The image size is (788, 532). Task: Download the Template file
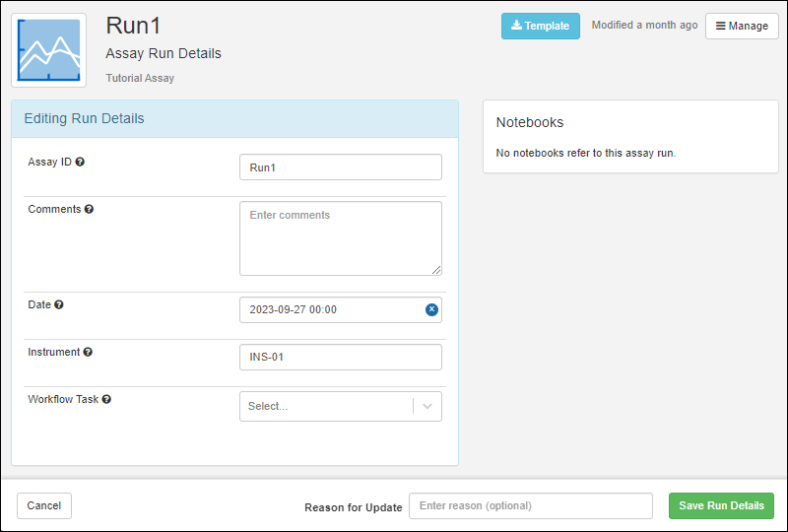[540, 26]
